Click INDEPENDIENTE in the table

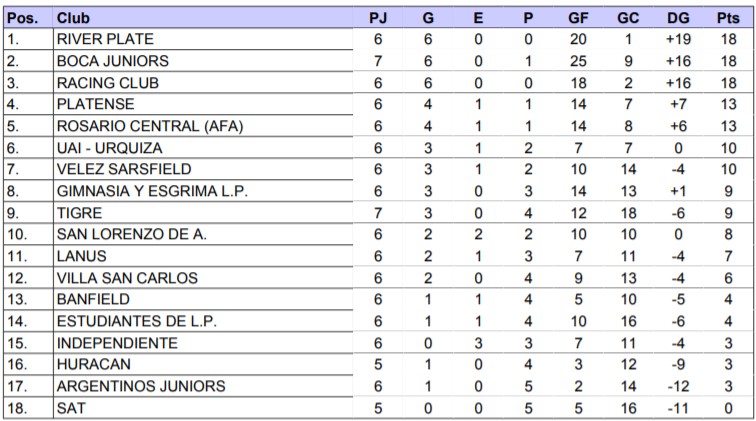point(117,343)
